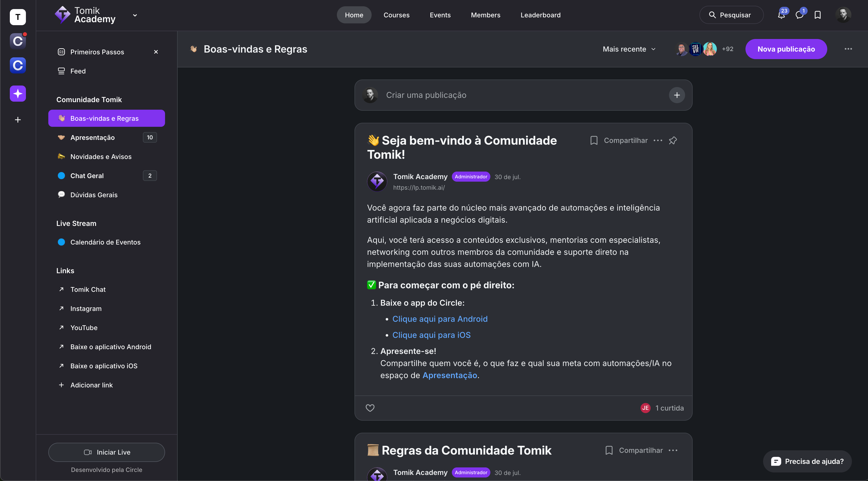Screen dimensions: 868x481
Task: Open the Leaderboard tab
Action: point(540,15)
